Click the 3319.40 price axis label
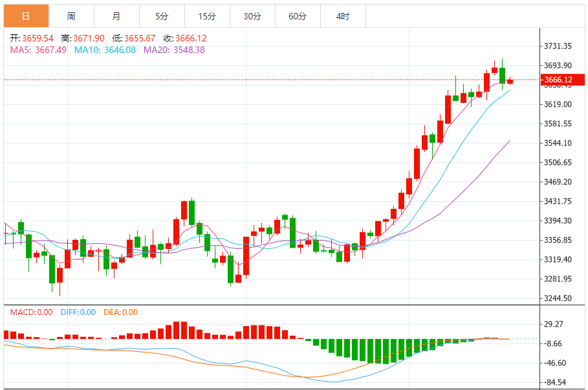 point(558,259)
